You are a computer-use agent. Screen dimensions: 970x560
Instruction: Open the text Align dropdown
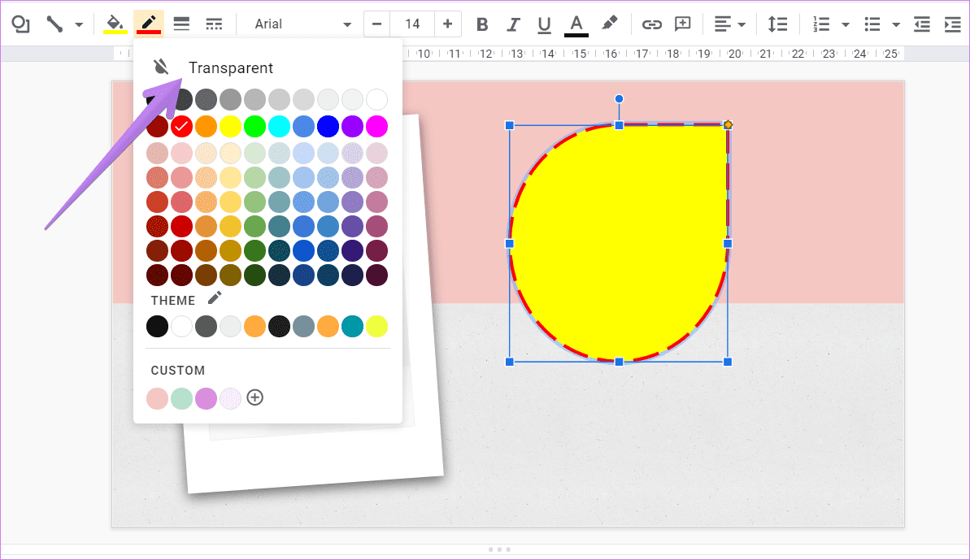tap(729, 24)
